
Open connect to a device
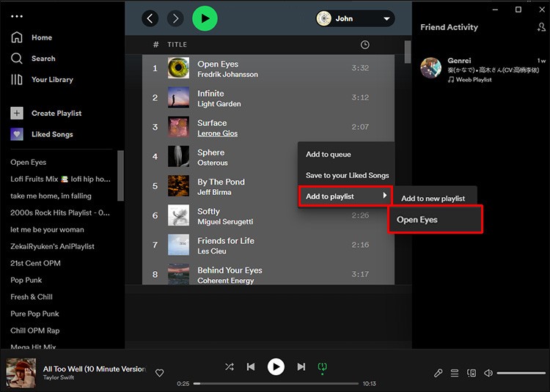(472, 373)
